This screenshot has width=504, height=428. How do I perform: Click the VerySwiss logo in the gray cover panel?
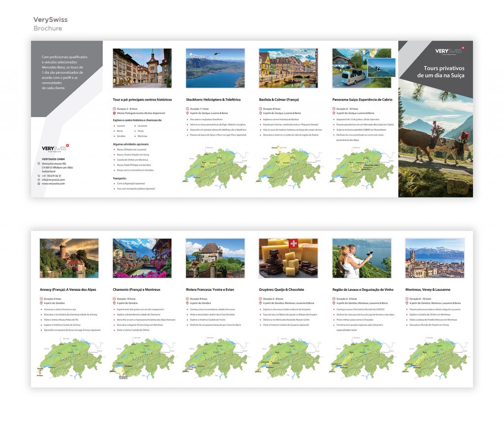click(449, 51)
